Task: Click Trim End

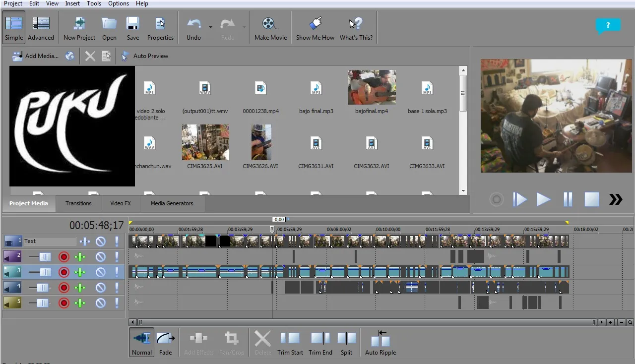Action: point(320,342)
